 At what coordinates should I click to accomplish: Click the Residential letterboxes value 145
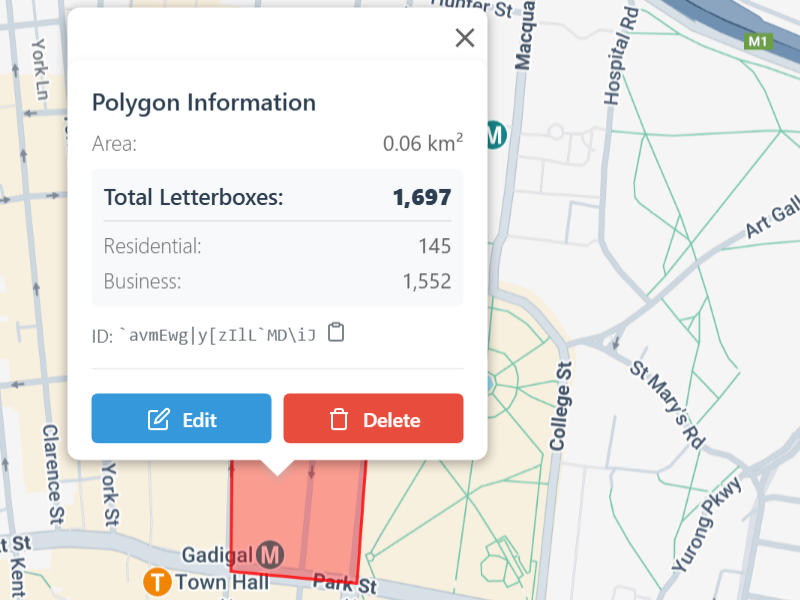435,246
